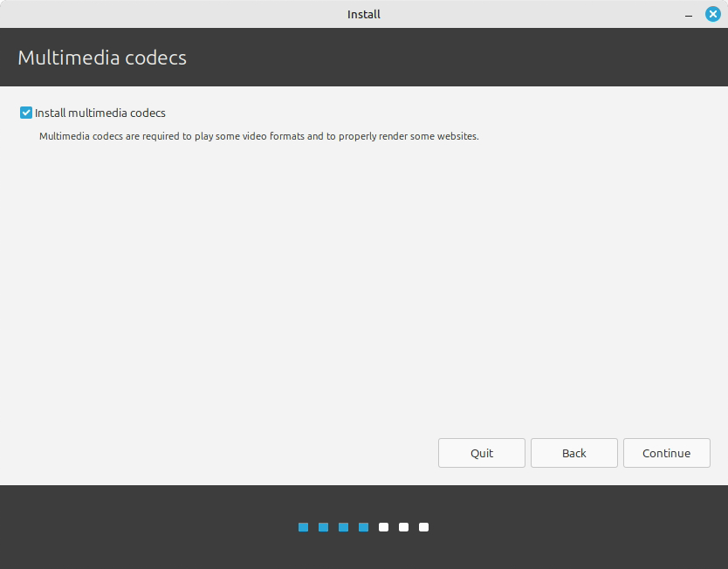Click the third blue progress dot

343,527
